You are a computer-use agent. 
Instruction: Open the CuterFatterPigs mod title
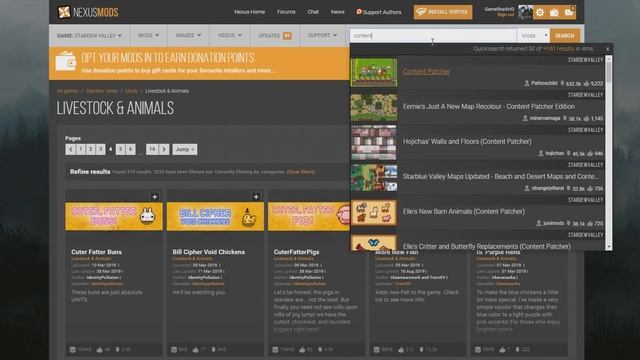[296, 252]
